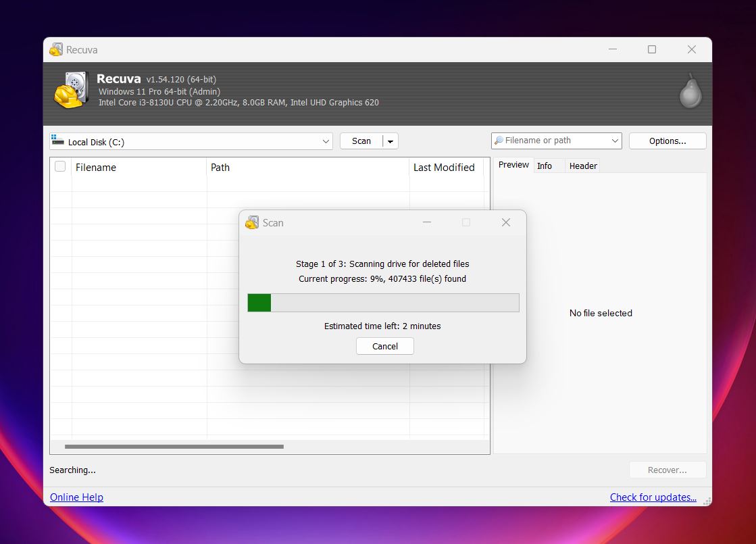Screen dimensions: 756x544
Task: Click the Check for updates... link
Action: click(653, 497)
